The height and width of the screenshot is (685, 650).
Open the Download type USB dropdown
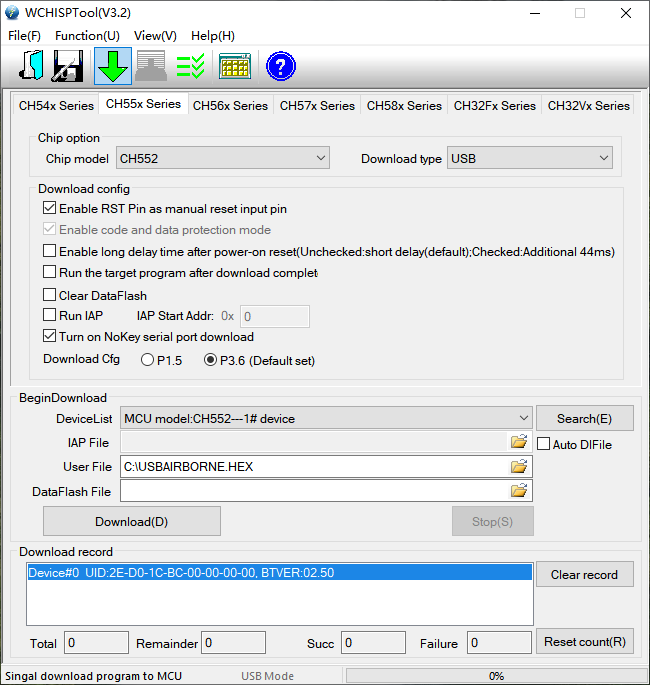pyautogui.click(x=529, y=158)
